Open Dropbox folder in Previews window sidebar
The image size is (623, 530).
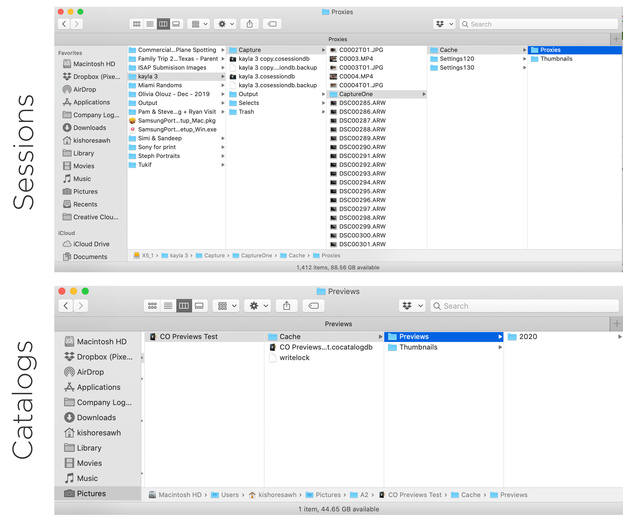coord(104,356)
